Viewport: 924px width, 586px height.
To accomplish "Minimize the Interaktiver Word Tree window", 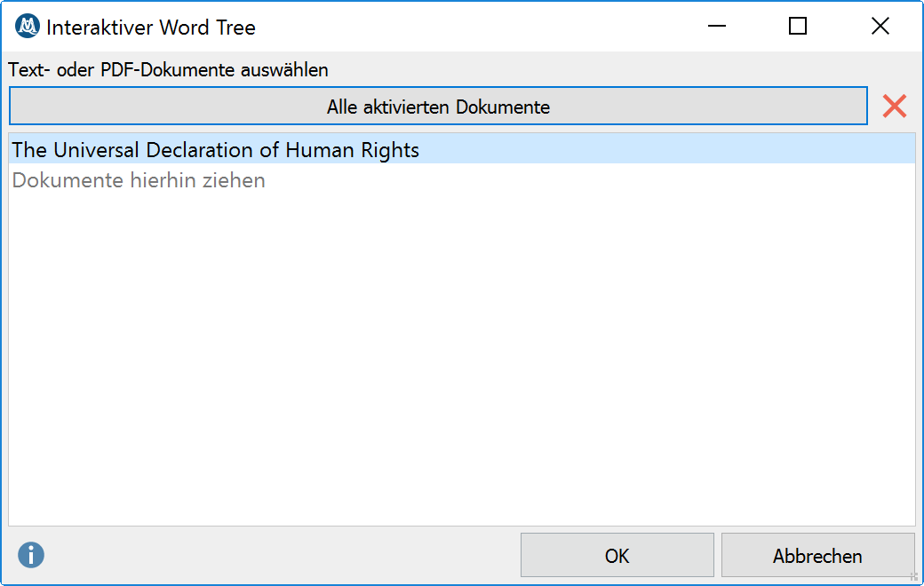I will 717,27.
